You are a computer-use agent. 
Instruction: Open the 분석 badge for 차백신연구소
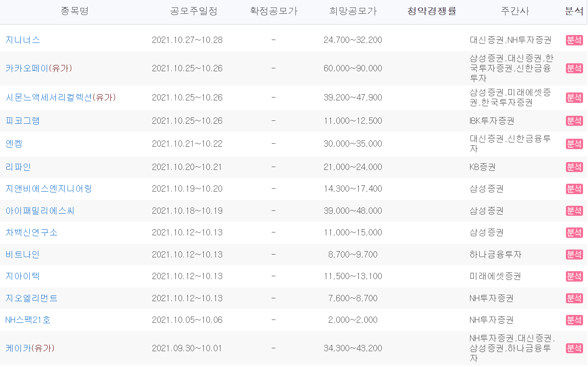click(574, 232)
